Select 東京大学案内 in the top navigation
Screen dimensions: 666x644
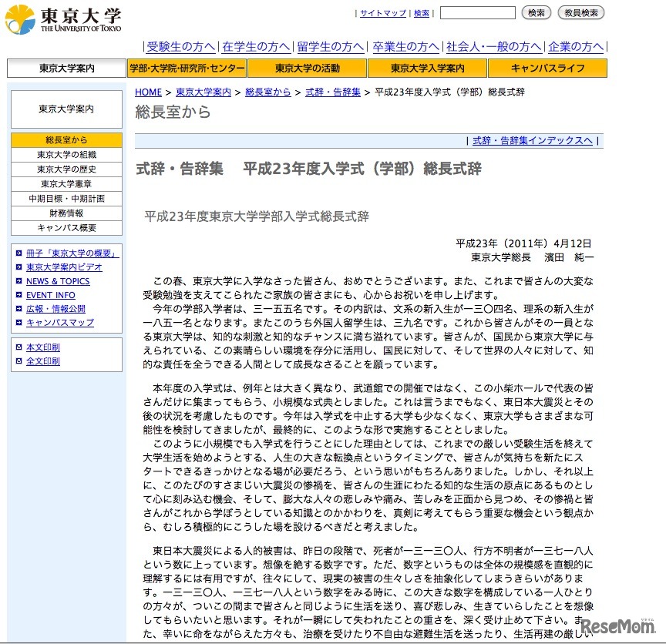[x=66, y=68]
